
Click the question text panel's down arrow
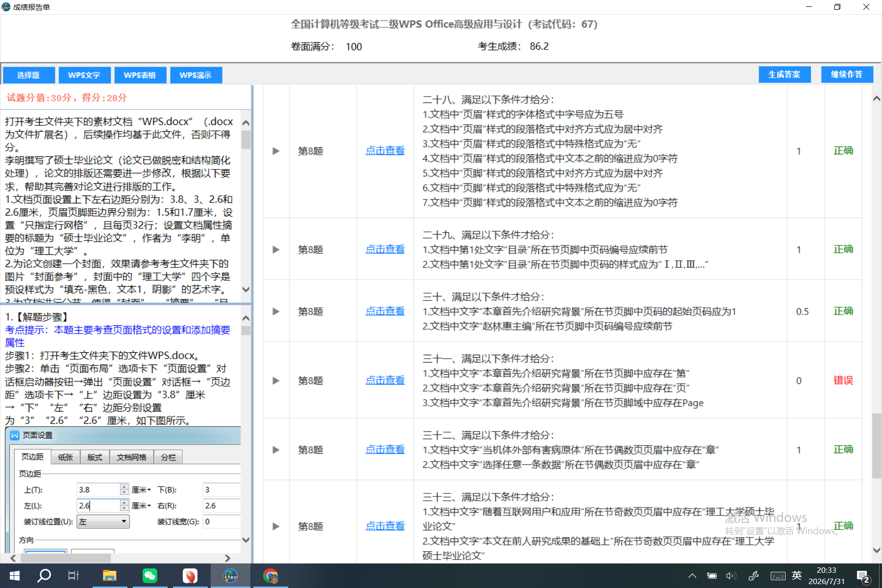click(x=246, y=290)
